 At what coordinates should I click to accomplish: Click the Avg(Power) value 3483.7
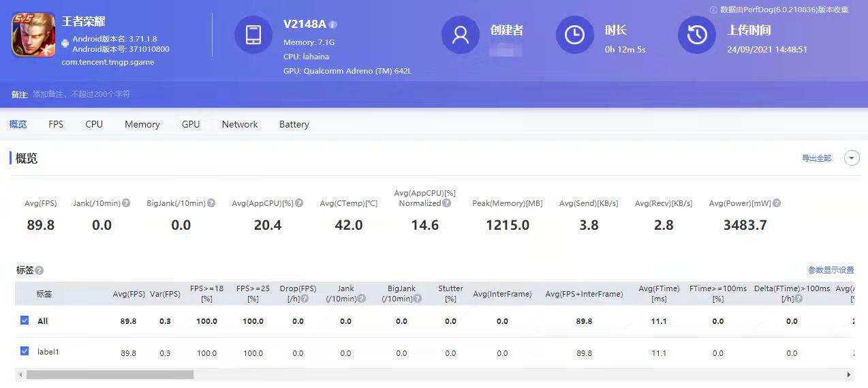(745, 225)
